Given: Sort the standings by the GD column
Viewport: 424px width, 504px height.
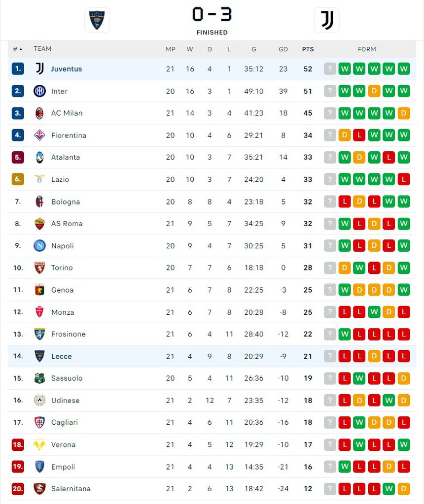Looking at the screenshot, I should [x=283, y=49].
